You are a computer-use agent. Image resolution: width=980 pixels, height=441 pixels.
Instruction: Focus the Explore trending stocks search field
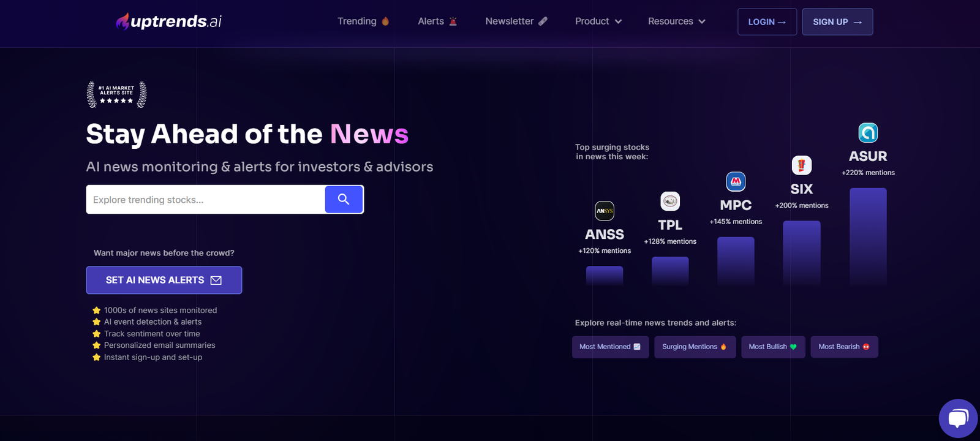coord(206,200)
